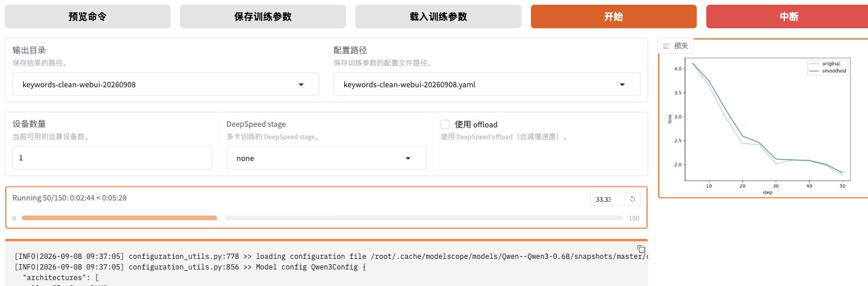The image size is (868, 286).
Task: Reset the progress slider with the reset icon
Action: click(x=632, y=199)
